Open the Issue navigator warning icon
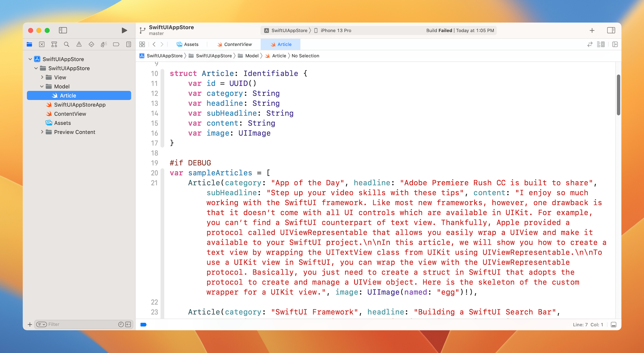644x353 pixels. coord(79,44)
